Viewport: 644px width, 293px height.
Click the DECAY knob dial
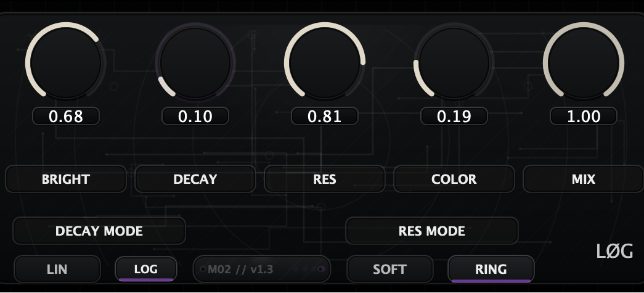[195, 62]
